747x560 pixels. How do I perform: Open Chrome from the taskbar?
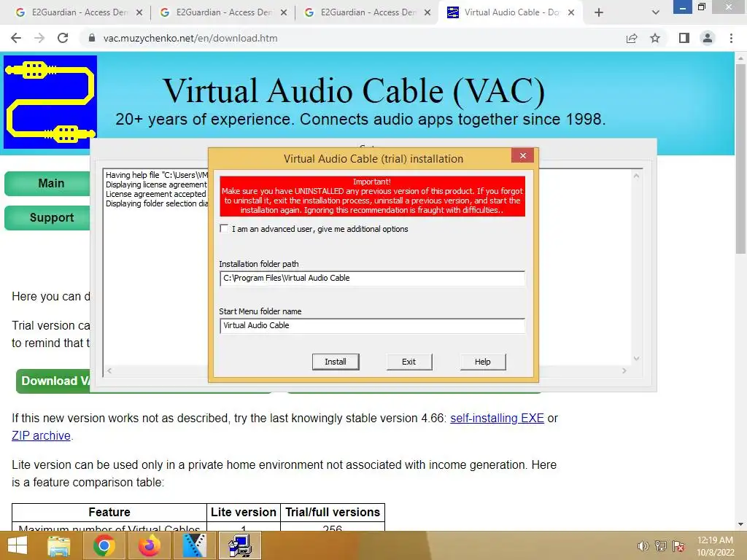104,545
